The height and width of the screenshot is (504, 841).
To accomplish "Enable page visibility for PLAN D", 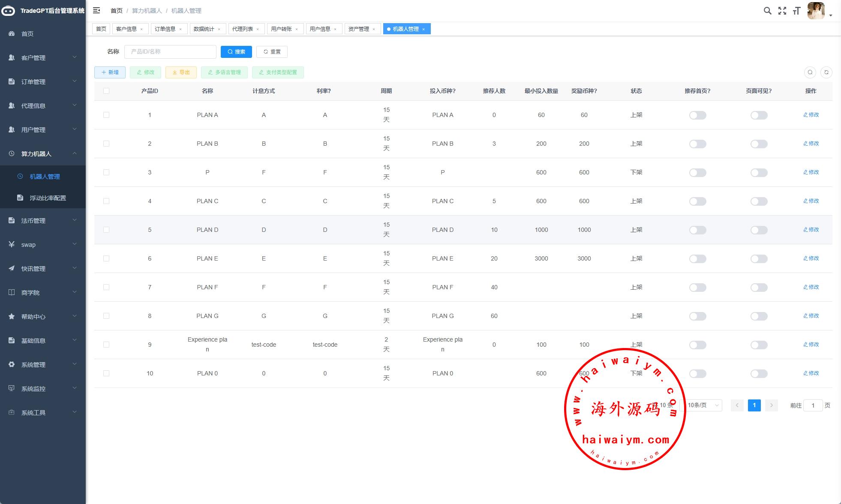I will click(x=759, y=230).
